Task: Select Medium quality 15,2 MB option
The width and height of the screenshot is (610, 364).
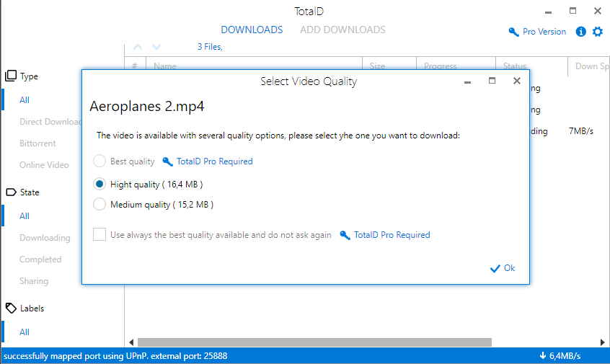Action: 100,204
